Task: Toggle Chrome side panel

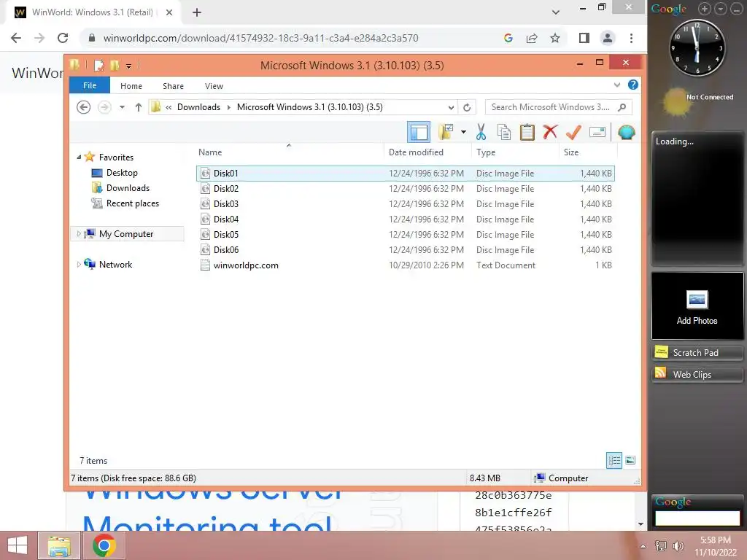Action: tap(584, 38)
